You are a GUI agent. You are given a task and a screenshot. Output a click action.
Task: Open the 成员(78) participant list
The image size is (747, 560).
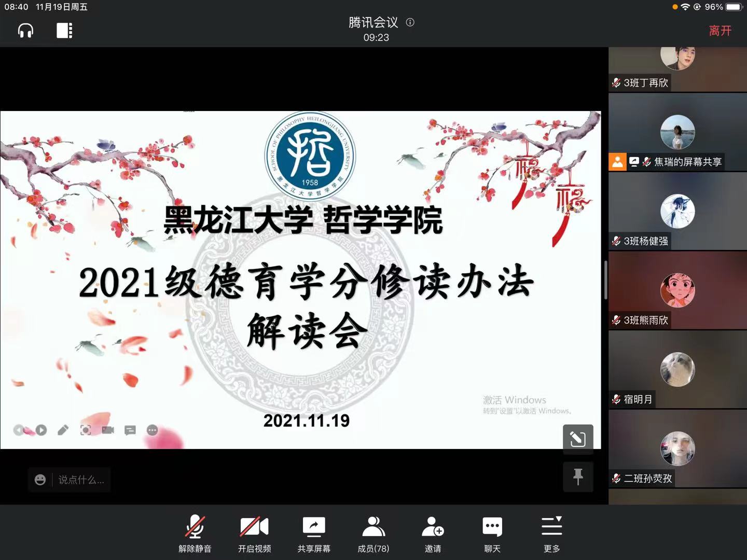pos(374,534)
